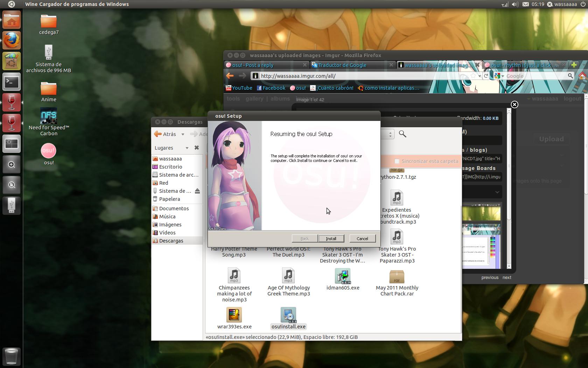This screenshot has width=588, height=368.
Task: Click Firefox back arrow button
Action: (230, 76)
